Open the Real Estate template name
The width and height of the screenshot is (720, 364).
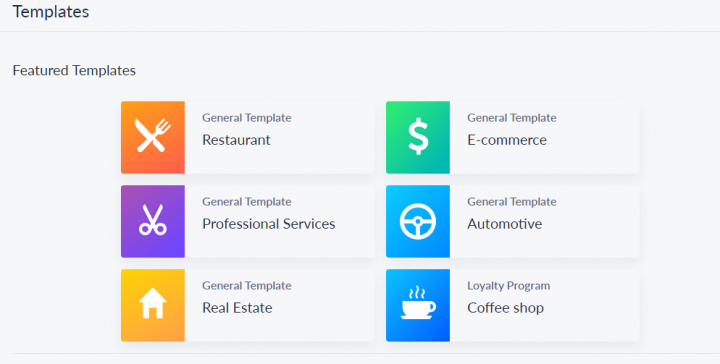[237, 308]
